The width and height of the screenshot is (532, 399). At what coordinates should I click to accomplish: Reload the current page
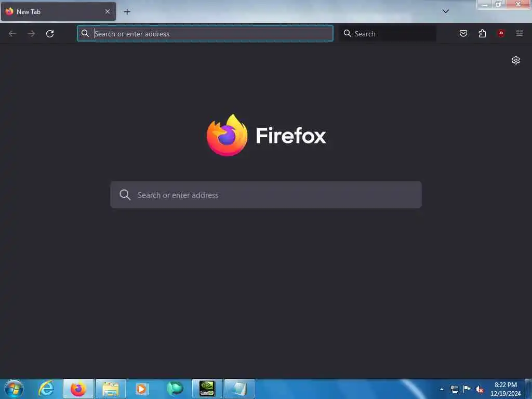click(x=50, y=34)
